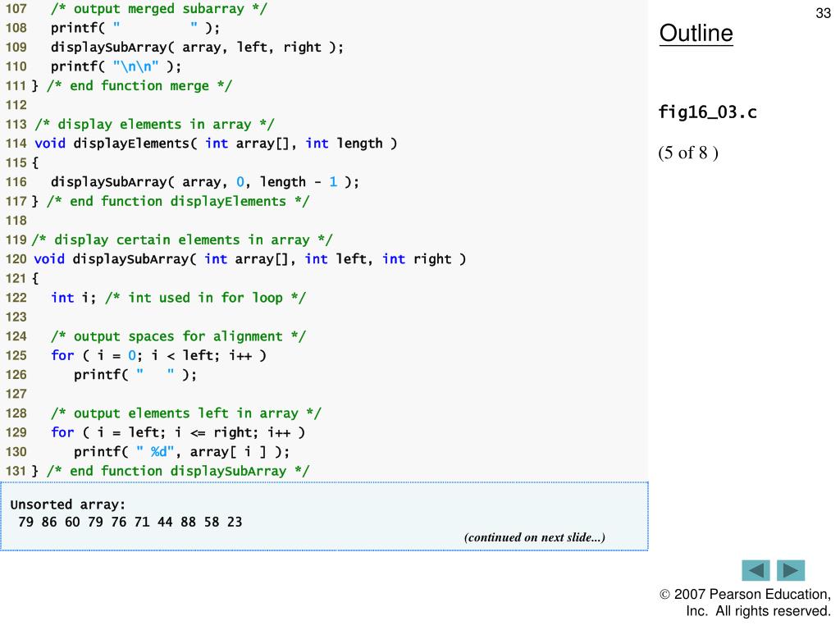Viewport: 840px width, 630px height.
Task: Click 'output elements left in array' comment
Action: click(186, 413)
